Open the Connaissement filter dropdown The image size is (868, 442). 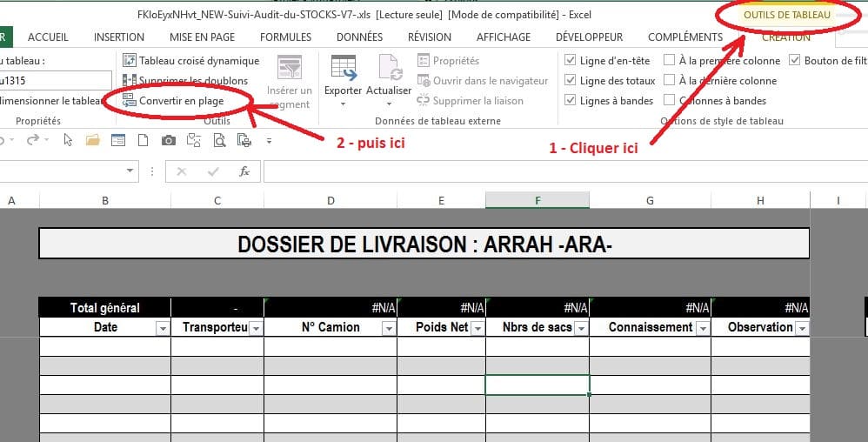coord(703,328)
